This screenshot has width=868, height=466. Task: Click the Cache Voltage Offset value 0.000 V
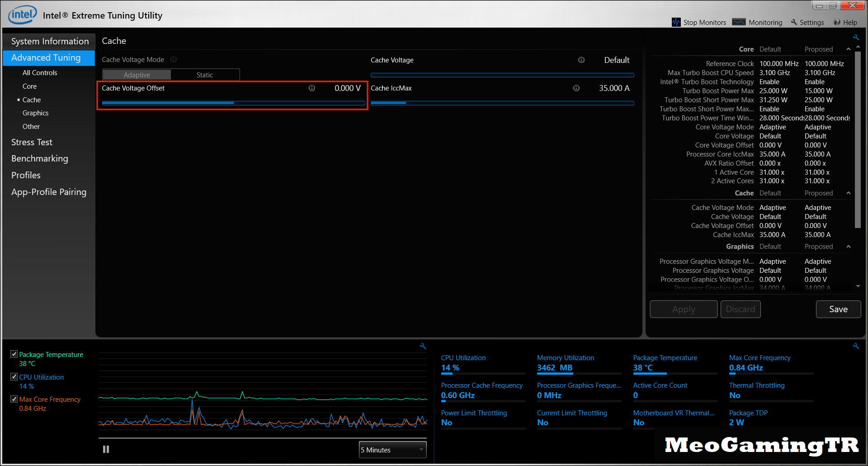(x=348, y=88)
